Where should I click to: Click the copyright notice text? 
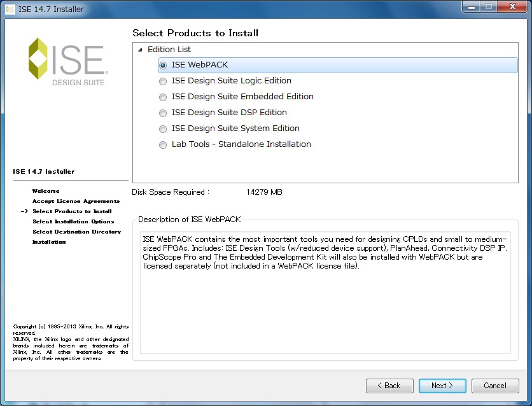pos(71,342)
